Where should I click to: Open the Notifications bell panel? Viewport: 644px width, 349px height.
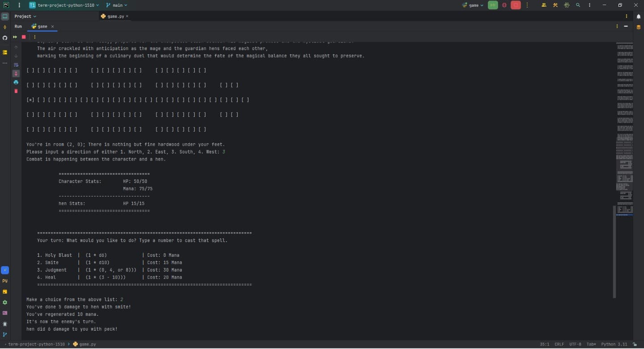pyautogui.click(x=639, y=17)
